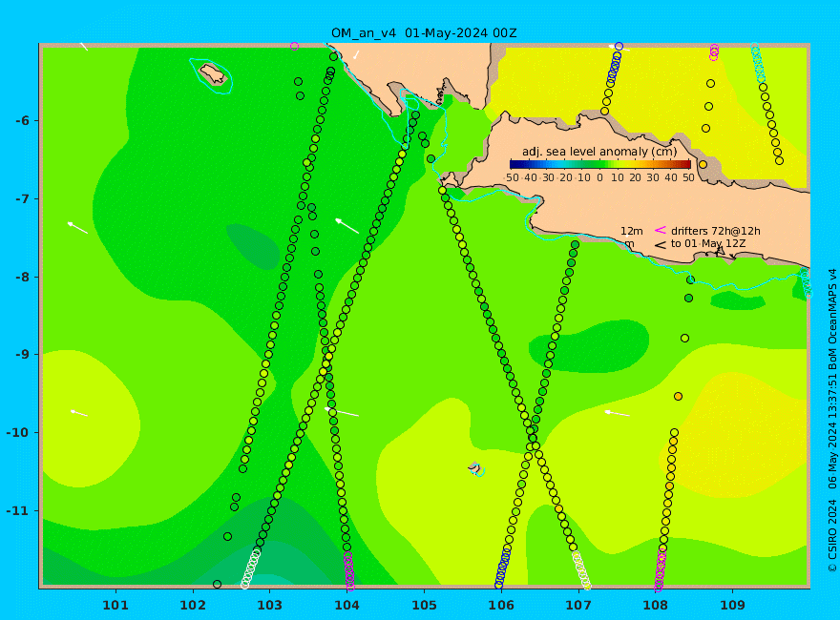
Task: Click the 'drifters 72h@12h' legend text
Action: pyautogui.click(x=716, y=231)
